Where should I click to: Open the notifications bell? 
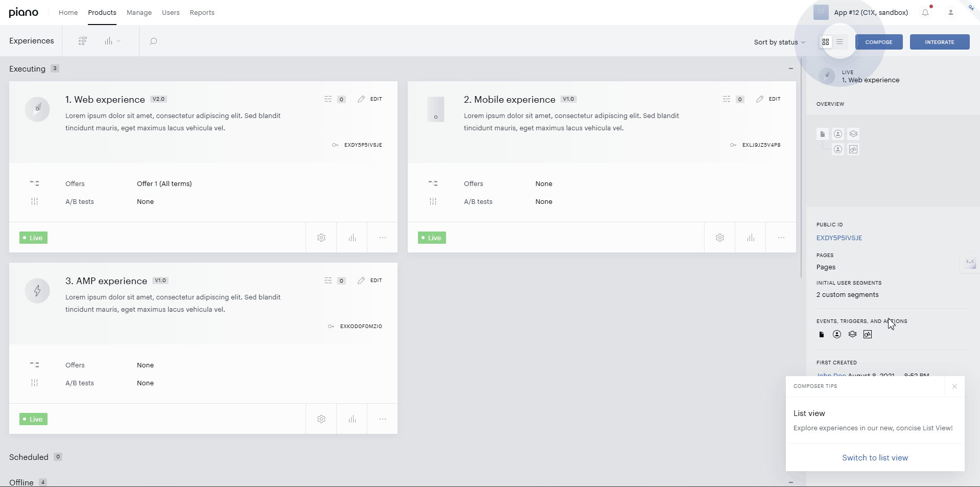point(925,12)
